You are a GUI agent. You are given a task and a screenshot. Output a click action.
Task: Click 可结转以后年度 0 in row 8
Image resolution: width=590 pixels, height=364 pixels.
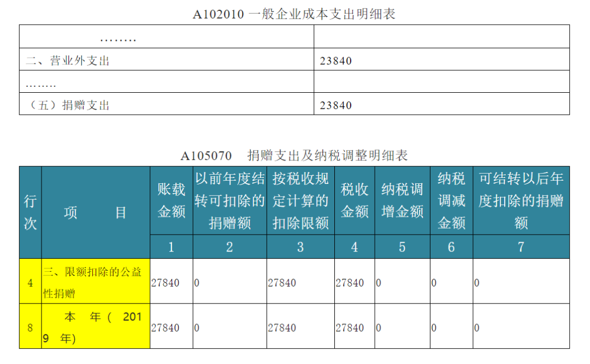point(477,328)
